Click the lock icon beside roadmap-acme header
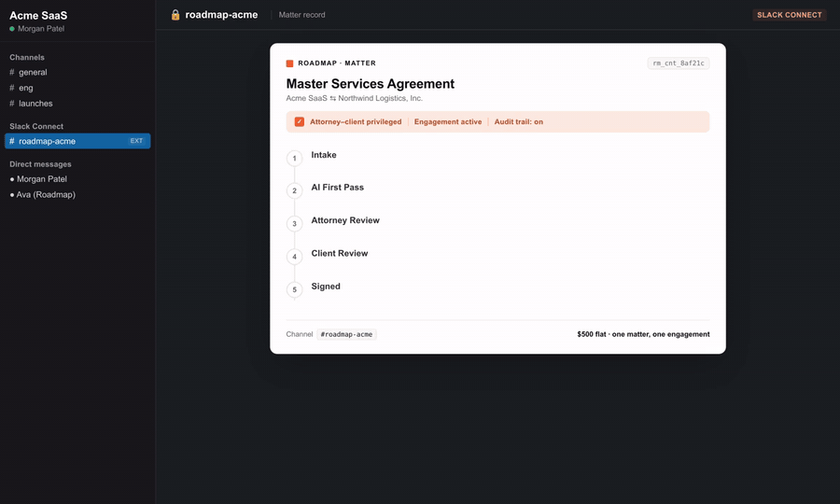This screenshot has width=840, height=504. [175, 15]
